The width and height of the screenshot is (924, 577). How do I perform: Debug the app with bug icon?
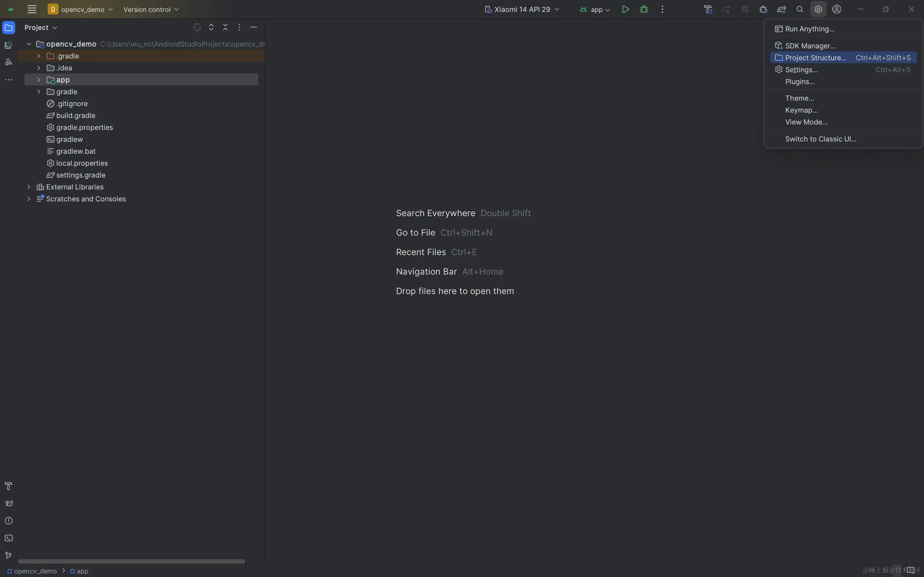[644, 9]
